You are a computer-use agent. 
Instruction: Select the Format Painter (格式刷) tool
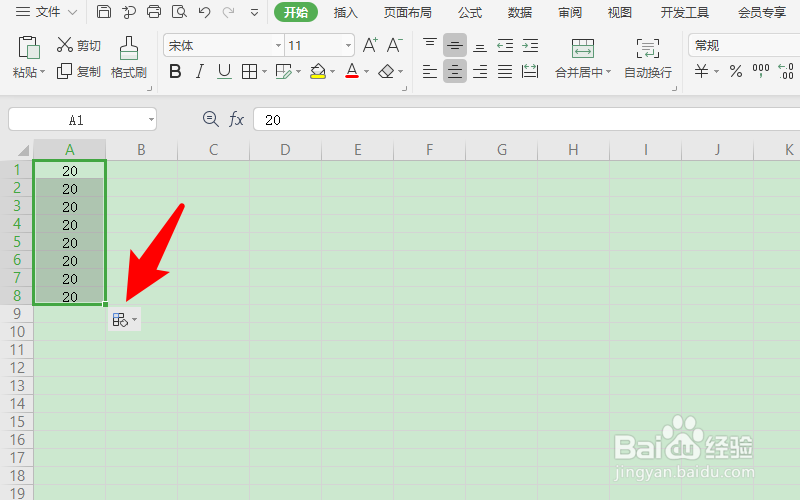point(129,57)
